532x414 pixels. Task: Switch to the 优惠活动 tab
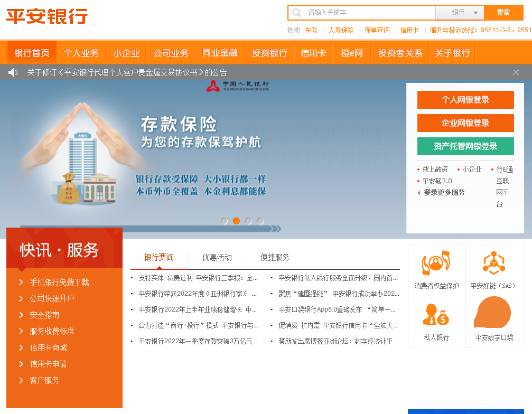tap(217, 257)
